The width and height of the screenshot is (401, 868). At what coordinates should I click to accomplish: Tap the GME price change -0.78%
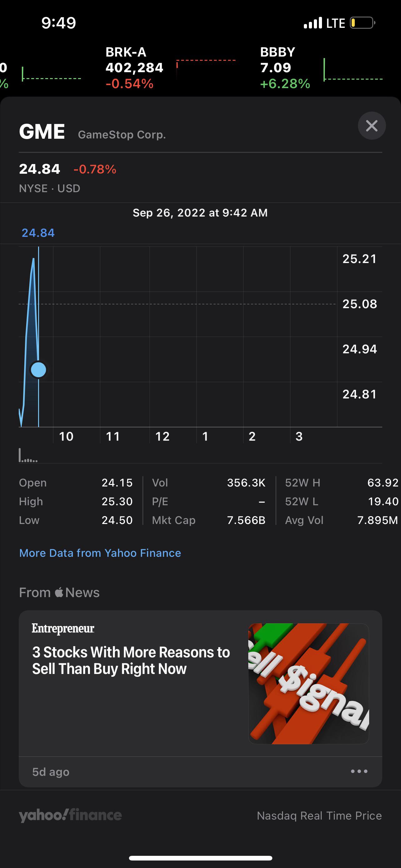[x=95, y=169]
